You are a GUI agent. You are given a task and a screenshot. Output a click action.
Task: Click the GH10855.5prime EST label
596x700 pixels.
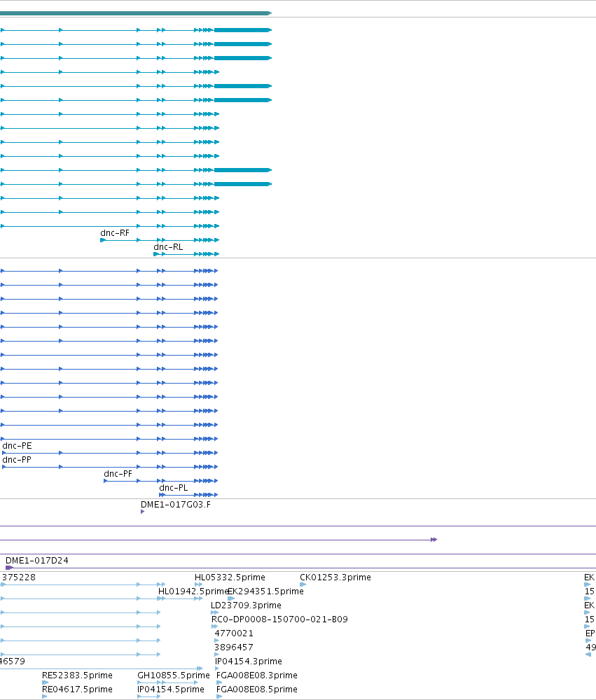point(174,675)
